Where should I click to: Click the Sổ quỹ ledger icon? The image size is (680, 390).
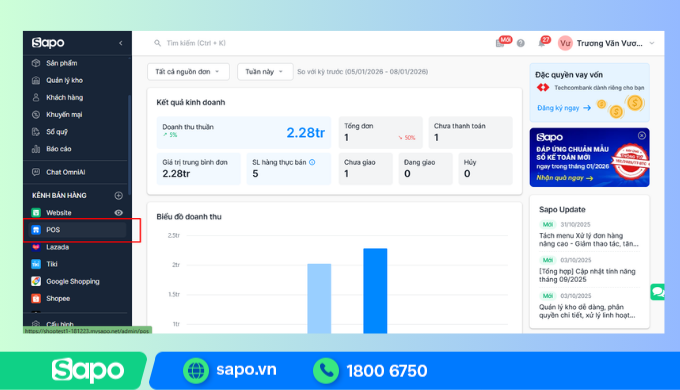[x=36, y=131]
